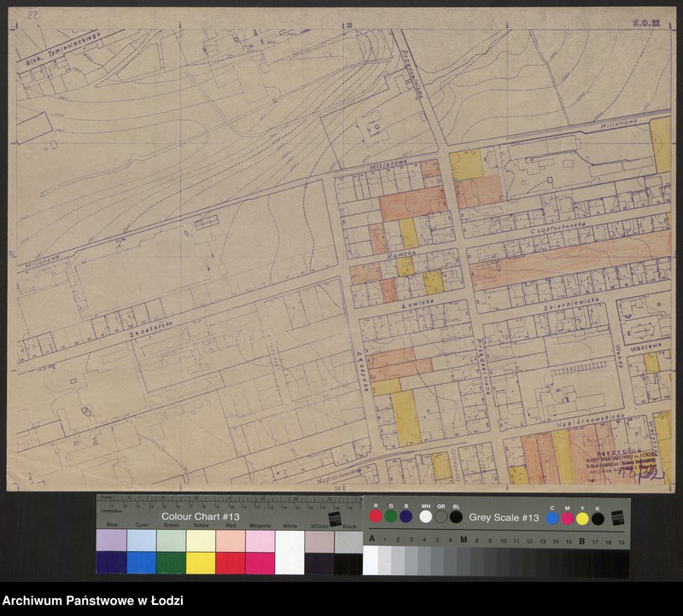The width and height of the screenshot is (683, 616).
Task: Click the 'Grey Scale #13' title text
Action: coord(504,517)
